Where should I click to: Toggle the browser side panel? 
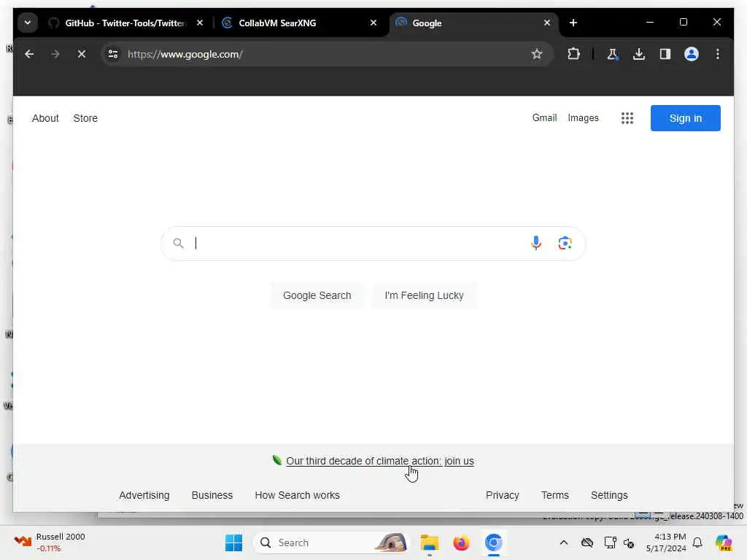pos(665,54)
